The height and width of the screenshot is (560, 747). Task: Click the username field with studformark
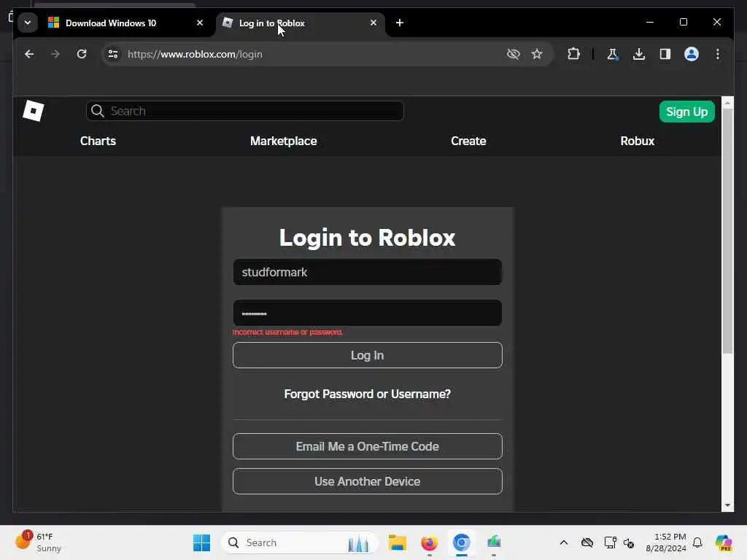click(x=368, y=272)
